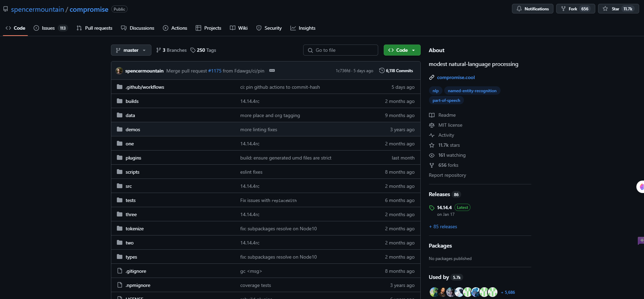Click the tokenize folder icon
This screenshot has width=644, height=299.
[120, 228]
